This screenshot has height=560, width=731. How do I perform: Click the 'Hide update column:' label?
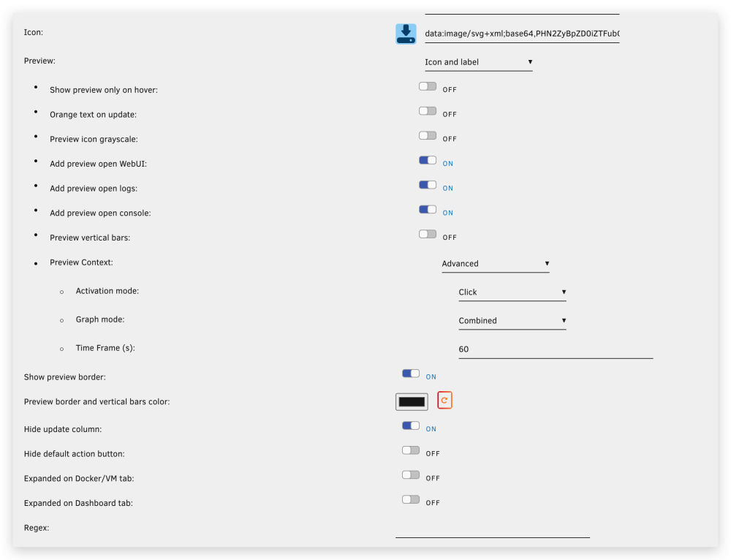click(63, 429)
